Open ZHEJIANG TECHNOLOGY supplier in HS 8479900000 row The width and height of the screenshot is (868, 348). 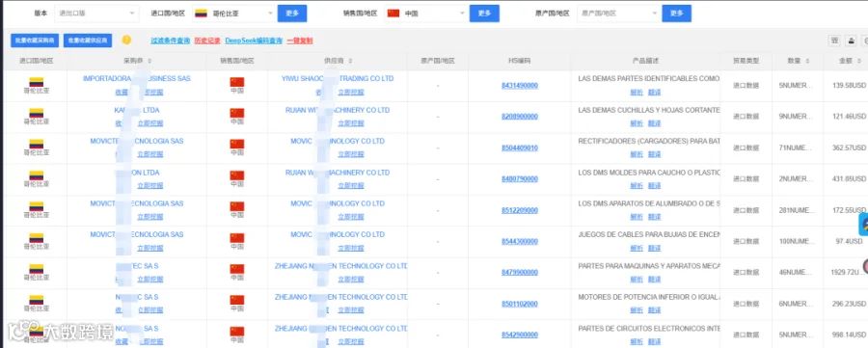click(x=341, y=266)
